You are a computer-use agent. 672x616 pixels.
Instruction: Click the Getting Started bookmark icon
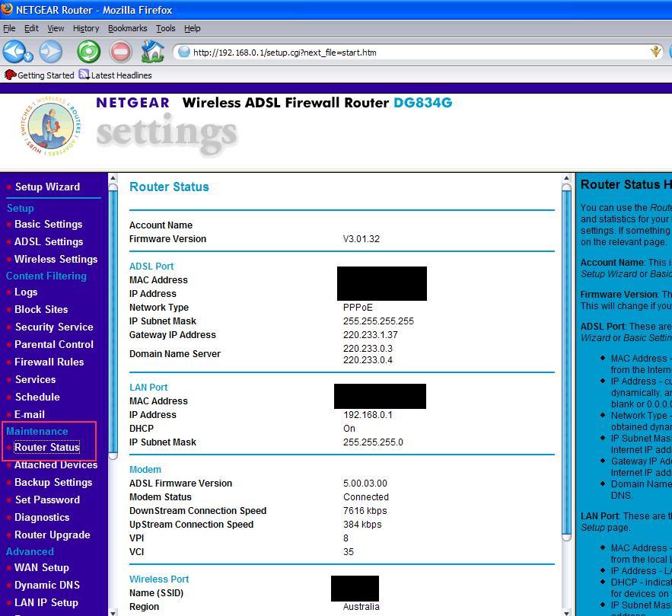tap(11, 75)
